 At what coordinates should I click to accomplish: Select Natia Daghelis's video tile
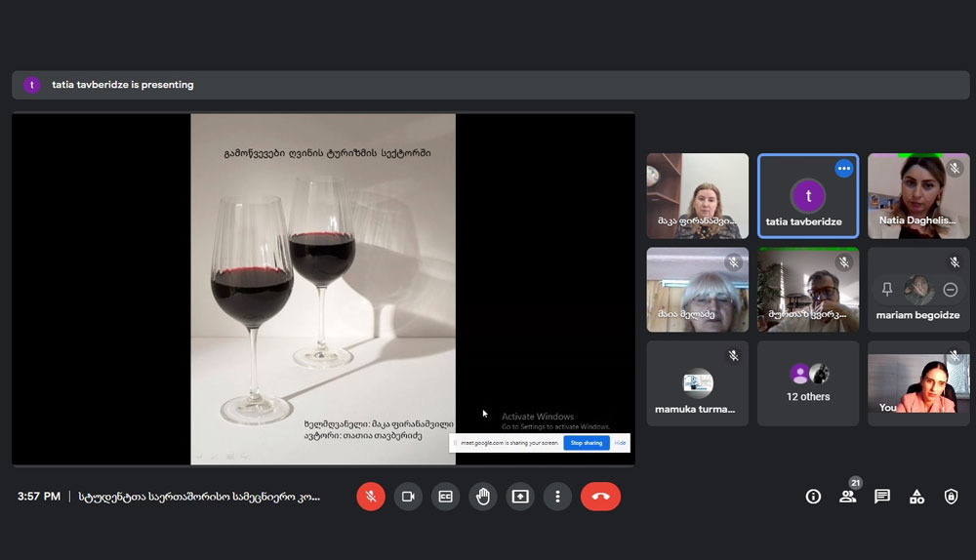coord(918,196)
